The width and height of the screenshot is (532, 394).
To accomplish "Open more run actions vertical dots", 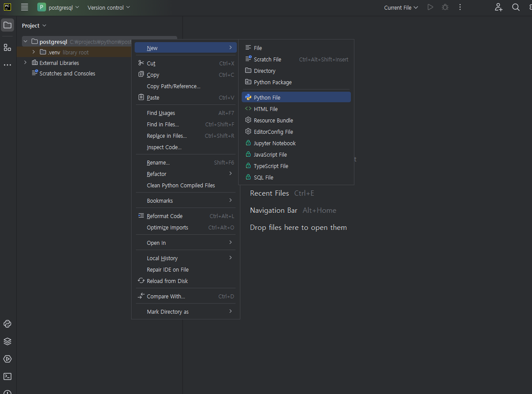I will (x=460, y=7).
